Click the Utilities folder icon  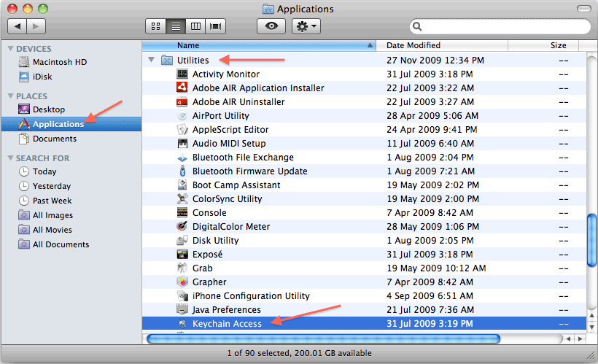point(167,61)
